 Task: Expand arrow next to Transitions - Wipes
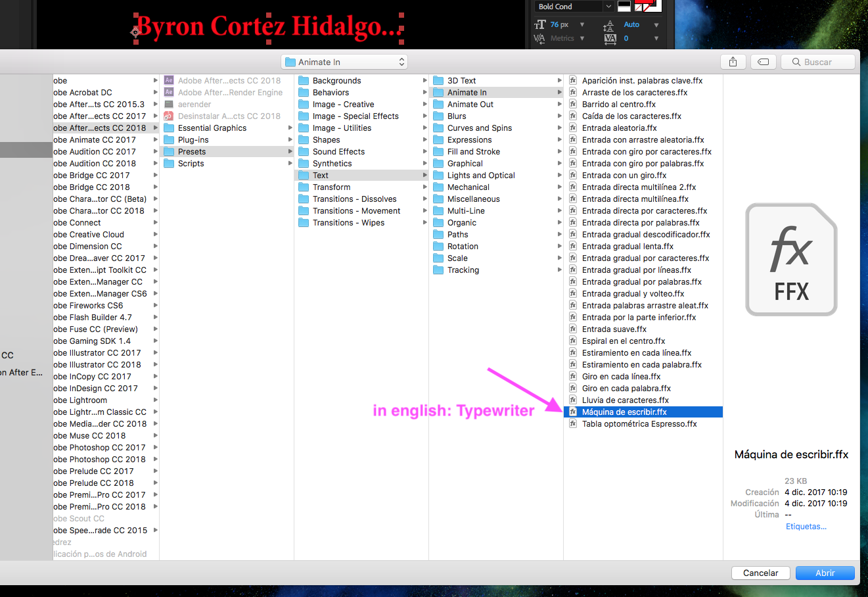[x=424, y=223]
